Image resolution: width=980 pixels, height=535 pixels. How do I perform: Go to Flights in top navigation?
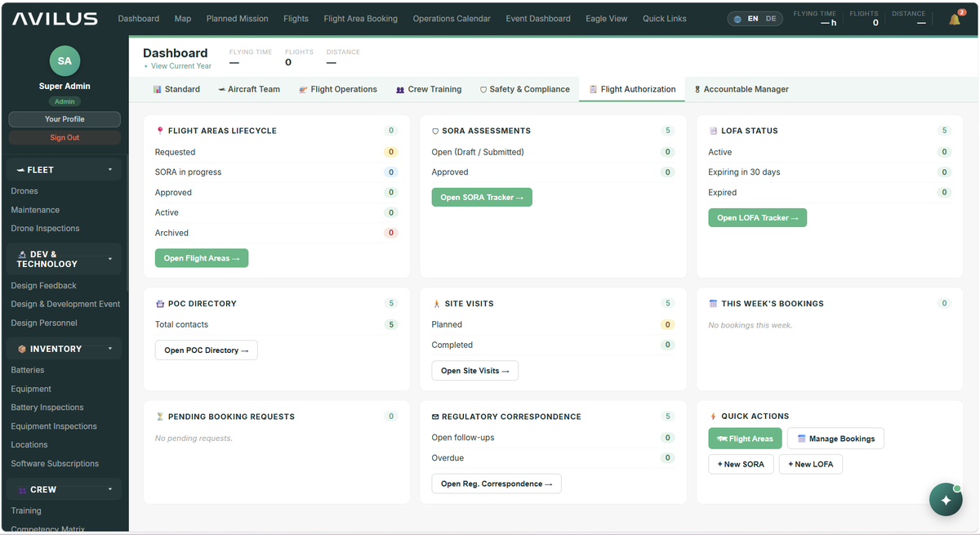(x=296, y=19)
